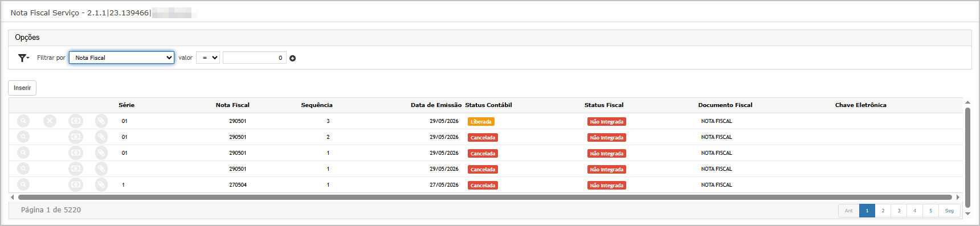Cancel the Liberada note with X icon
The image size is (980, 226).
(x=50, y=121)
